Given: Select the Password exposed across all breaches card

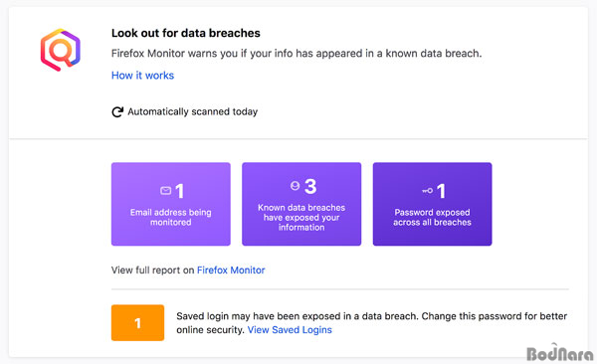Looking at the screenshot, I should 432,204.
